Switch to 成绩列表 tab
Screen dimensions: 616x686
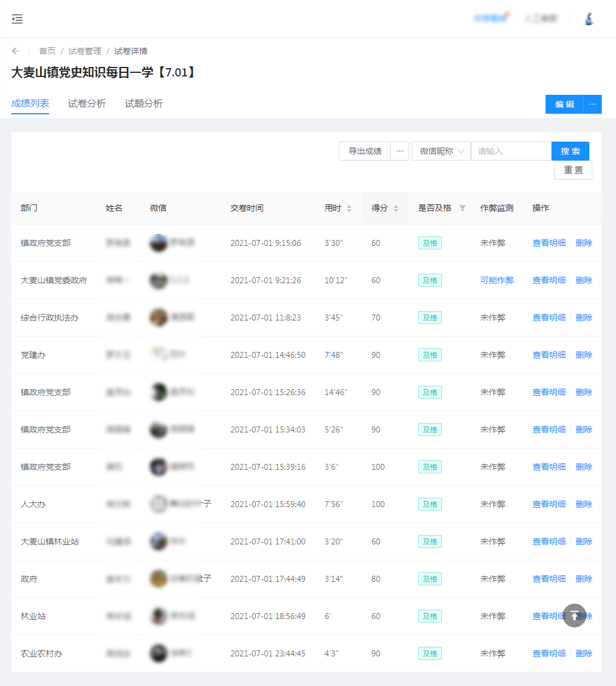click(30, 104)
